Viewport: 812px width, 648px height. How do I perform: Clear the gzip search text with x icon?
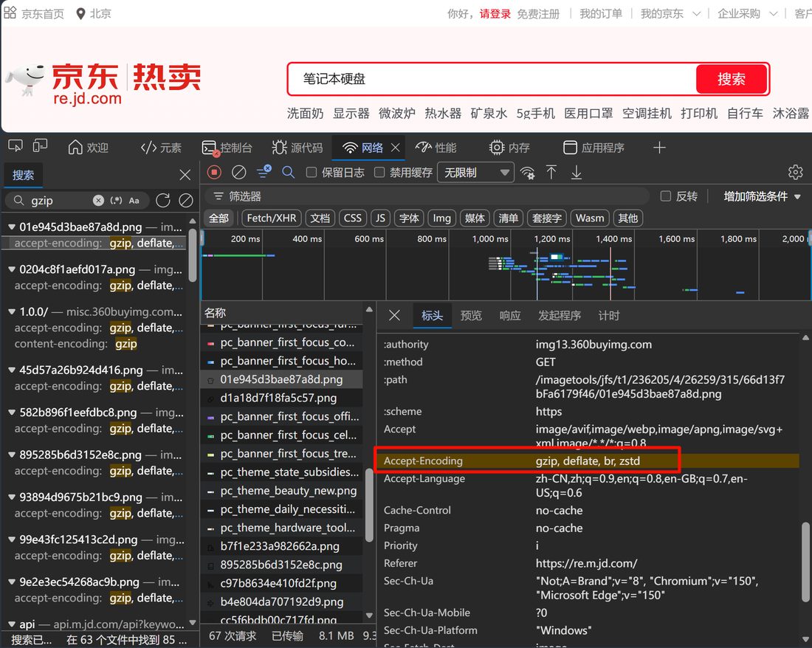point(98,200)
